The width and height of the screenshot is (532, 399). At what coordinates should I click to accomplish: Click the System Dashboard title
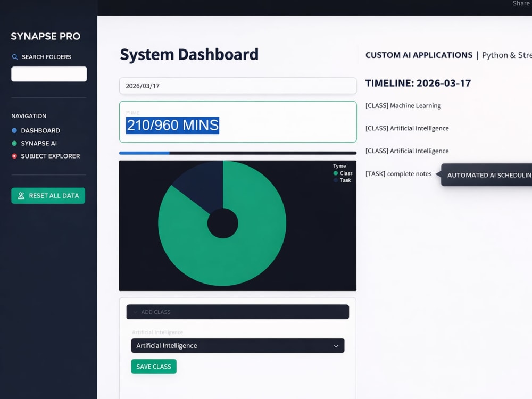189,54
